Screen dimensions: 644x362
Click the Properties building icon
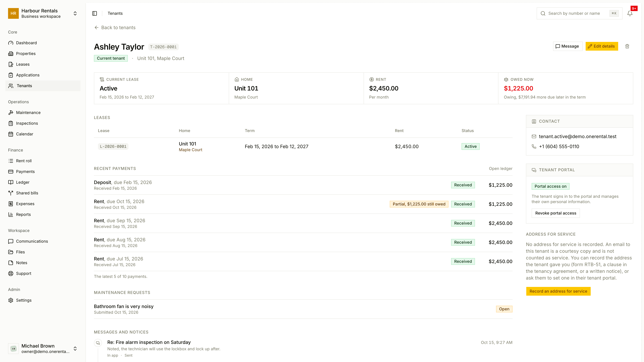coord(11,54)
